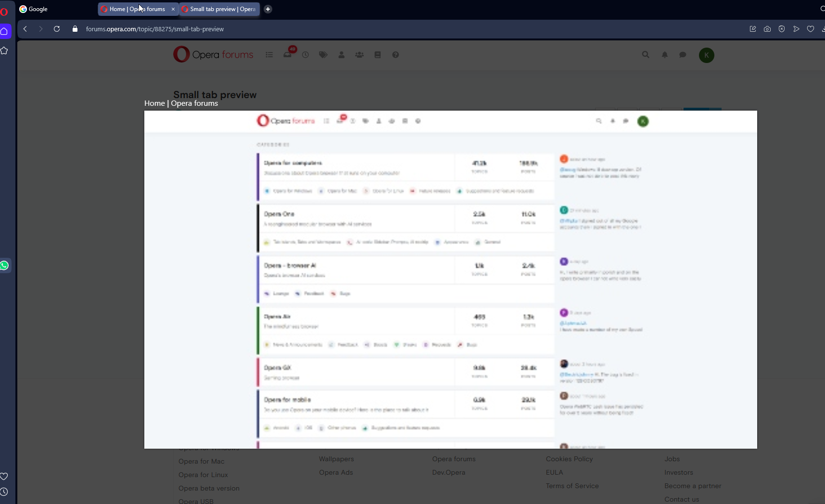This screenshot has height=504, width=825.
Task: Bookmark this page with the heart icon
Action: click(x=811, y=29)
